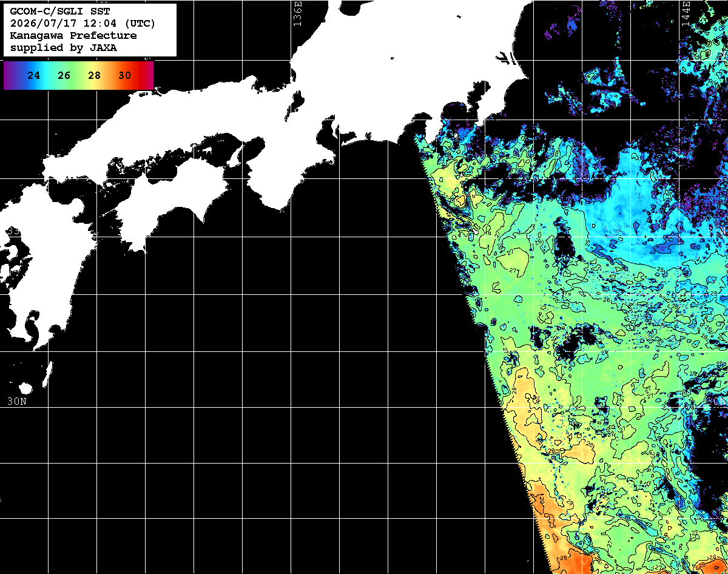Click the Kanagawa Prefecture label

click(73, 36)
